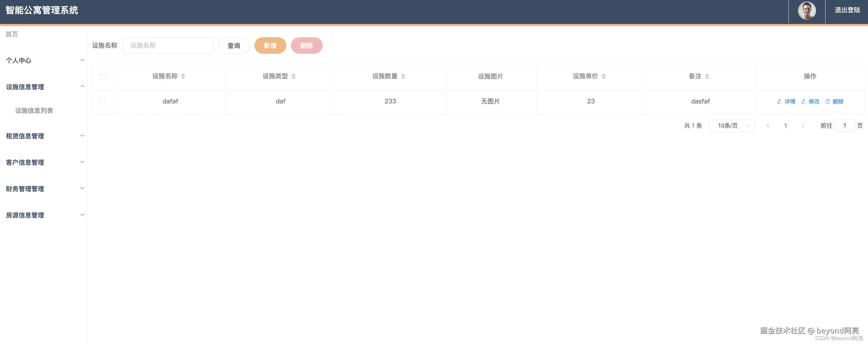Sort the 设施单价 column using its sort arrows
This screenshot has height=344, width=868.
click(604, 76)
